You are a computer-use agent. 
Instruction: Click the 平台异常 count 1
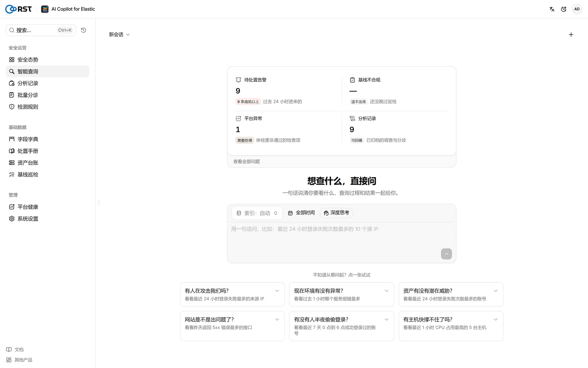coord(238,129)
